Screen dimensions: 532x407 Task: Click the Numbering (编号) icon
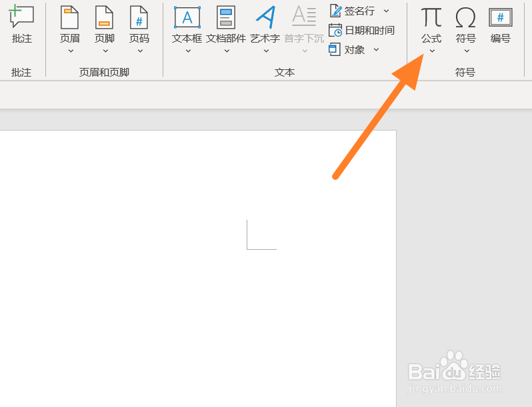[501, 17]
